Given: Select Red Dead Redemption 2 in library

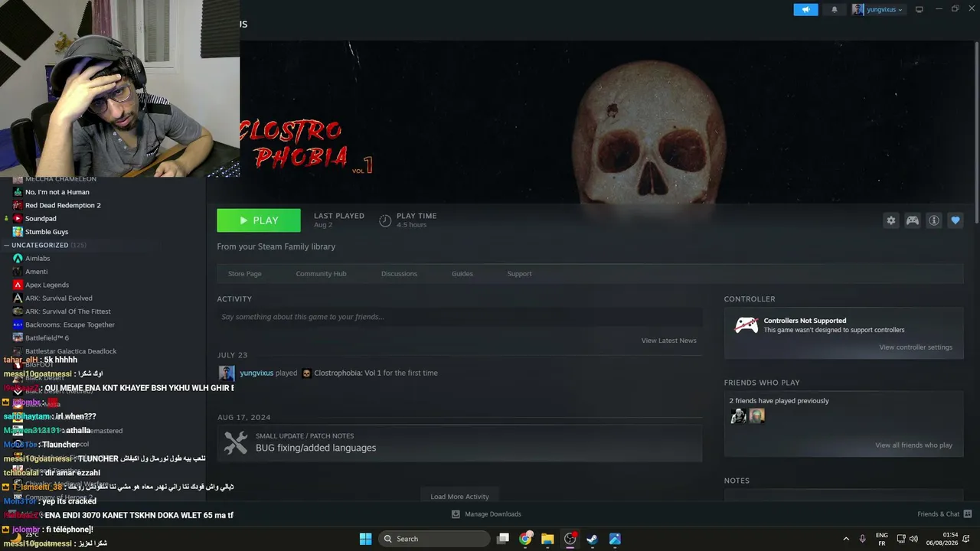Looking at the screenshot, I should point(63,205).
